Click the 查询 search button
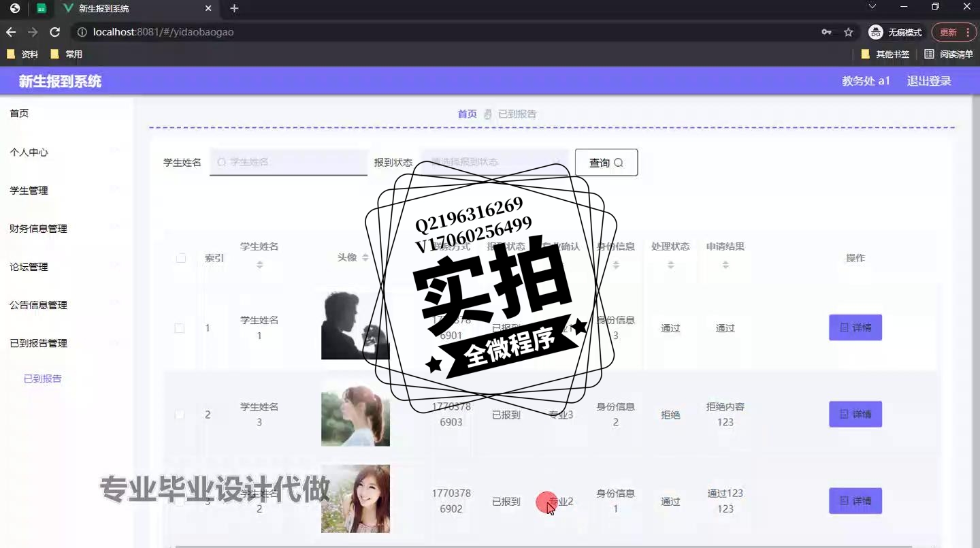The width and height of the screenshot is (980, 548). [606, 163]
